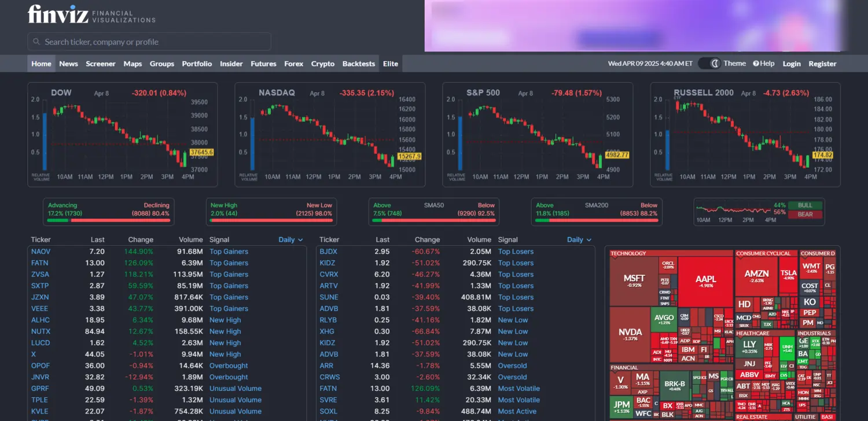868x421 pixels.
Task: Click the NVDA tile in heatmap
Action: [x=630, y=334]
